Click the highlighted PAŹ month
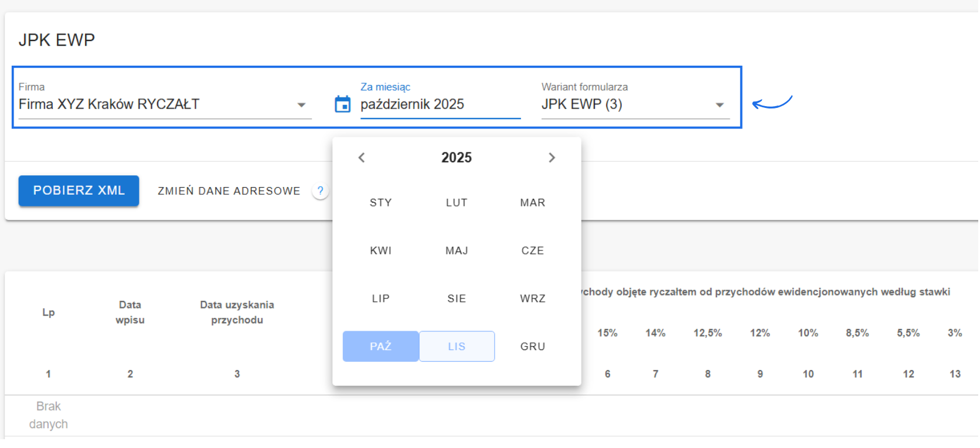 click(x=380, y=347)
